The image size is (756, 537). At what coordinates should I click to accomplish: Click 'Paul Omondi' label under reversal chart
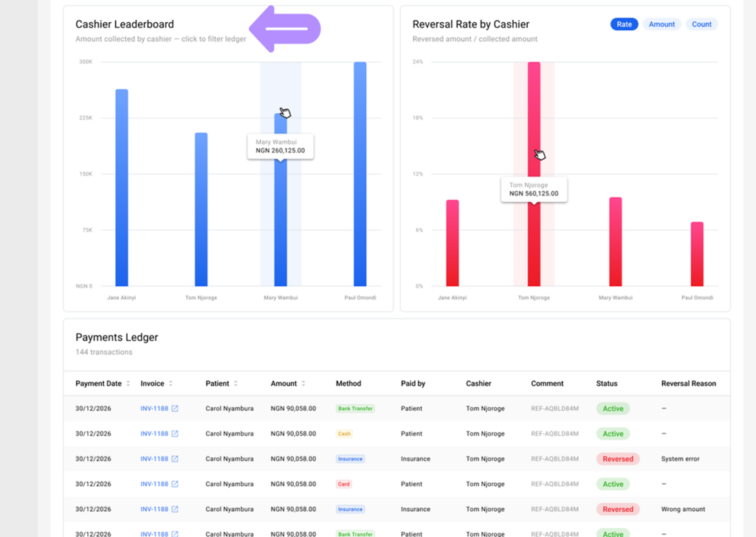pos(697,298)
